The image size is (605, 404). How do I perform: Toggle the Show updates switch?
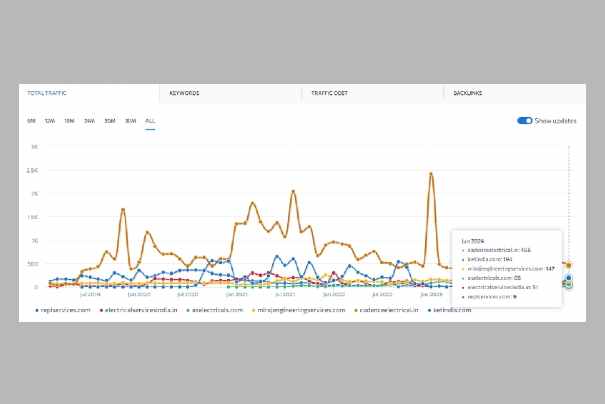(x=524, y=120)
